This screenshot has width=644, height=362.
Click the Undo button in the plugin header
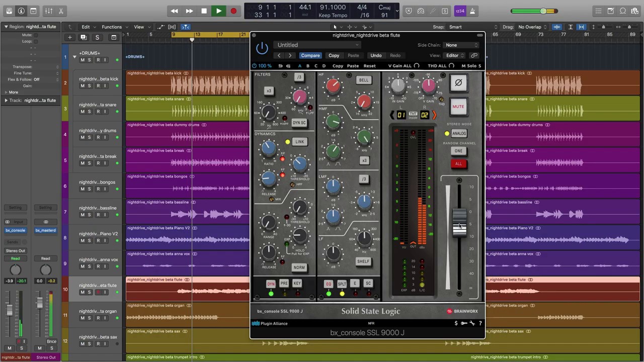click(x=376, y=55)
